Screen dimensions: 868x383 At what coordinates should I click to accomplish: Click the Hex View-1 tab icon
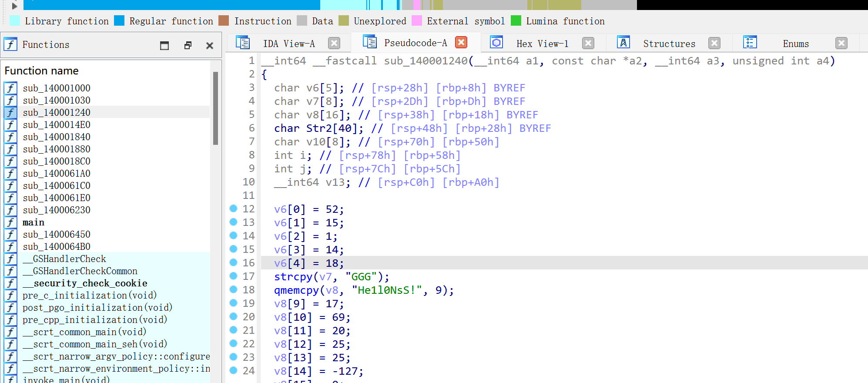click(496, 42)
